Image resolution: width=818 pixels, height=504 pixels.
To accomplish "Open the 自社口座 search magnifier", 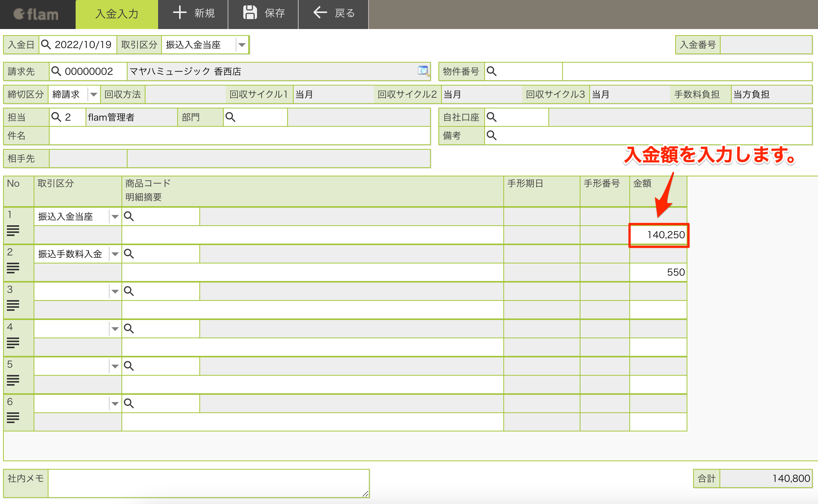I will coord(491,117).
